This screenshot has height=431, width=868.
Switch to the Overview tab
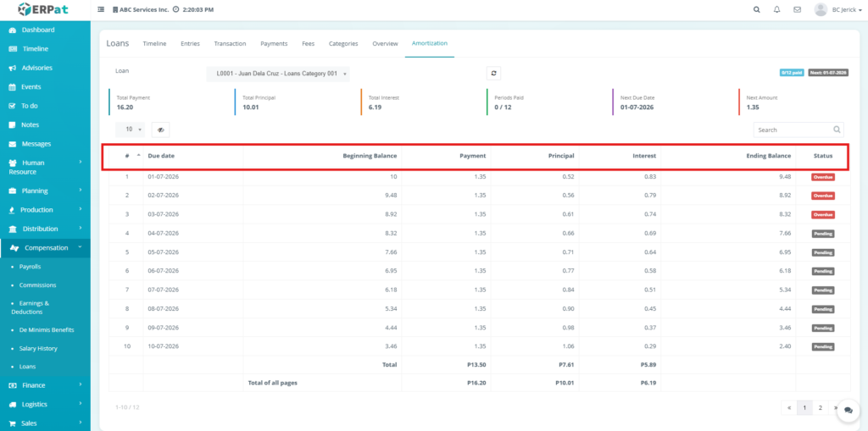[385, 43]
